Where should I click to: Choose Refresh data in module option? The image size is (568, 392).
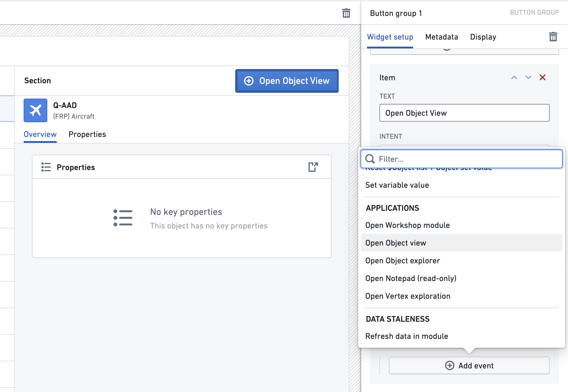point(462,336)
